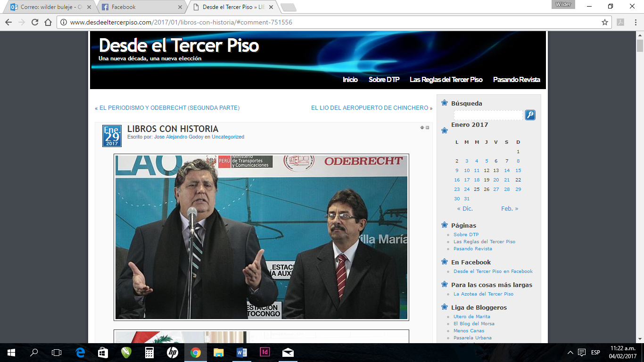644x362 pixels.
Task: Open Las Reglas del Tercer Piso menu
Action: click(446, 80)
